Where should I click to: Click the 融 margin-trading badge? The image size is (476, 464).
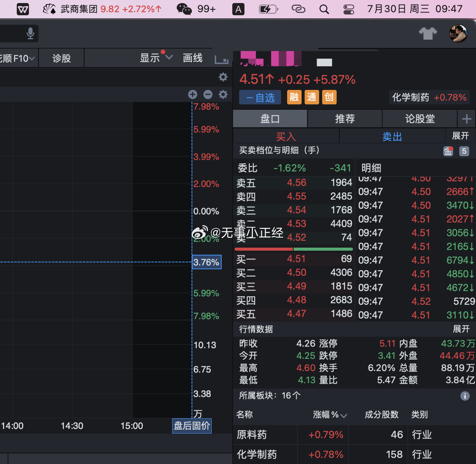(294, 97)
